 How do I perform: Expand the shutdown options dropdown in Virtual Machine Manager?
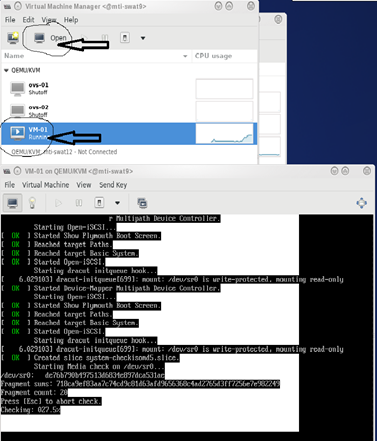(143, 38)
